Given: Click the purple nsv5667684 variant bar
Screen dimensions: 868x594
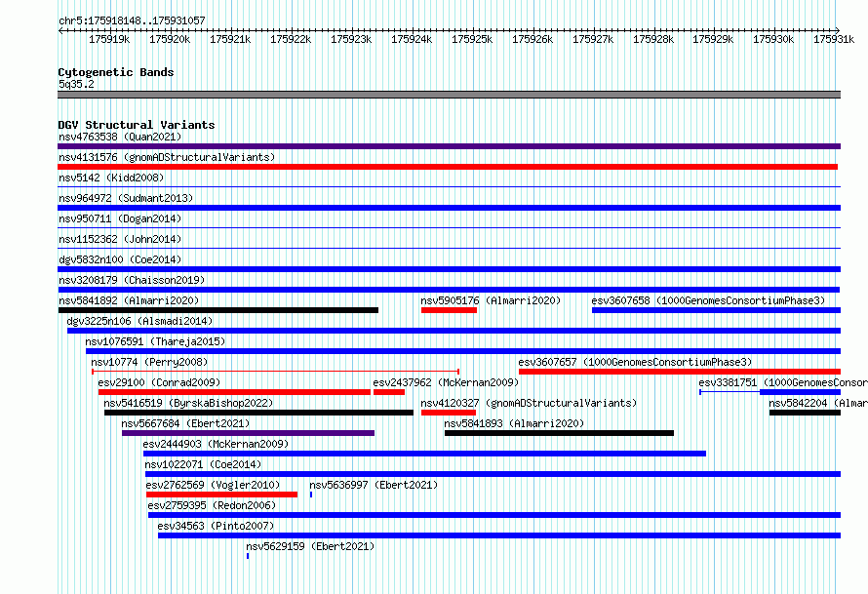Looking at the screenshot, I should [248, 433].
